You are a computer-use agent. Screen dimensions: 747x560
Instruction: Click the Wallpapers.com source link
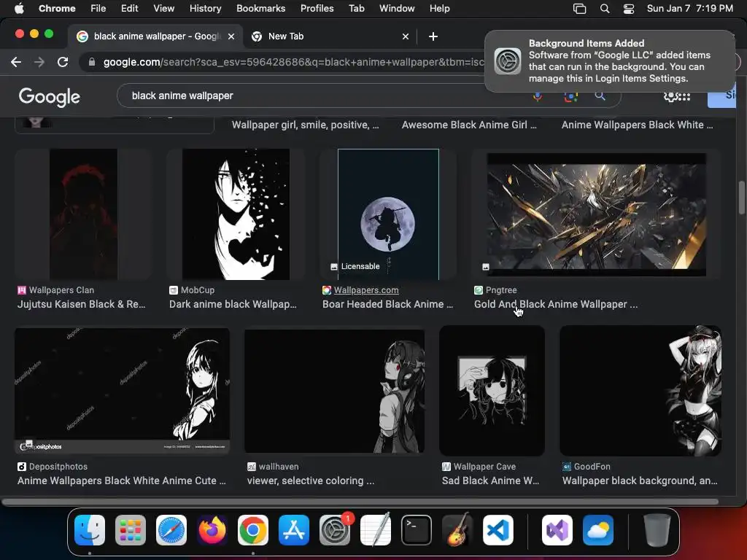(x=366, y=290)
